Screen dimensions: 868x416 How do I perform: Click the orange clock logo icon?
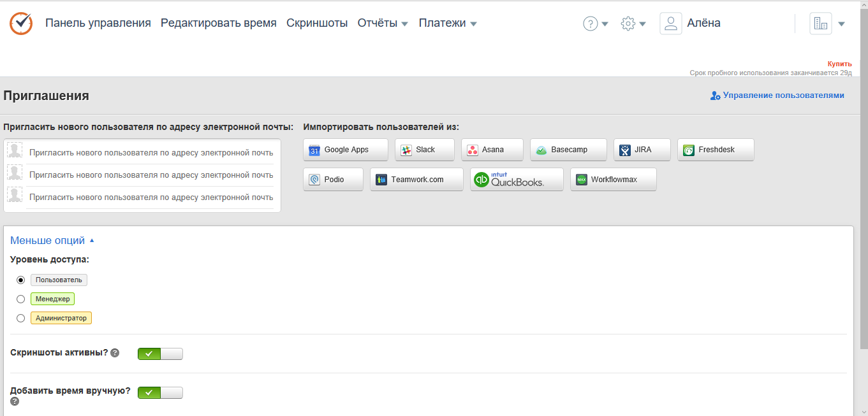point(20,23)
